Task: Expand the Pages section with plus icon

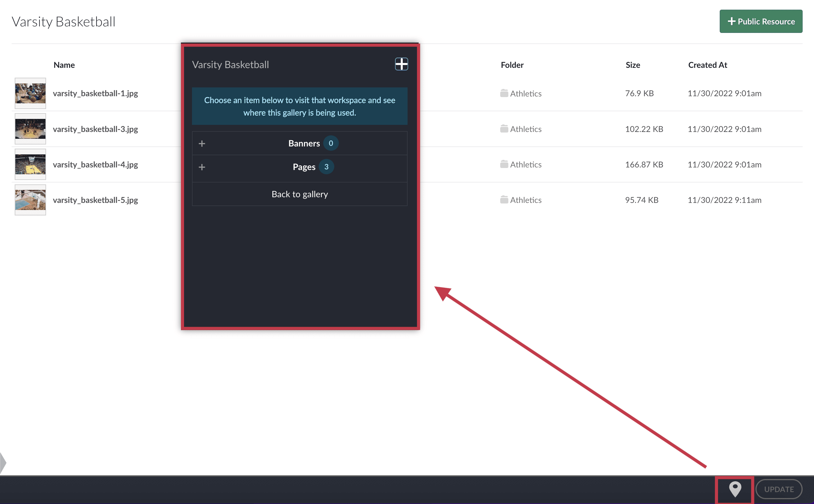Action: [x=202, y=167]
